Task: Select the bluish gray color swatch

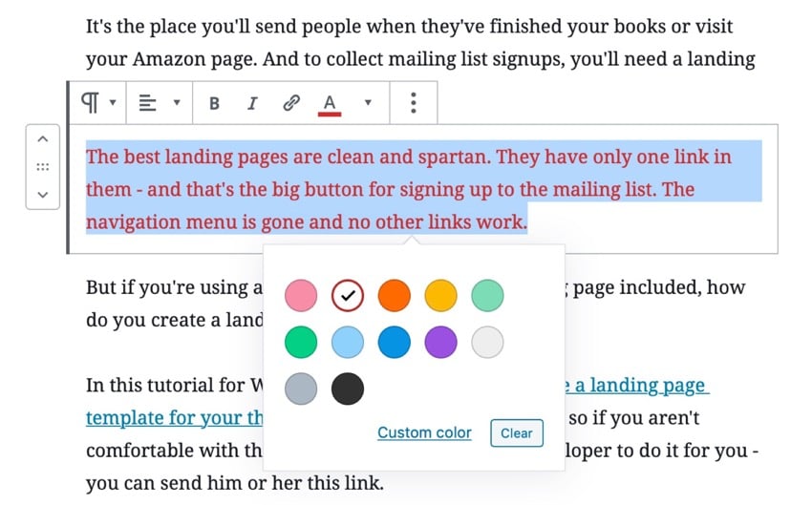Action: pyautogui.click(x=301, y=389)
